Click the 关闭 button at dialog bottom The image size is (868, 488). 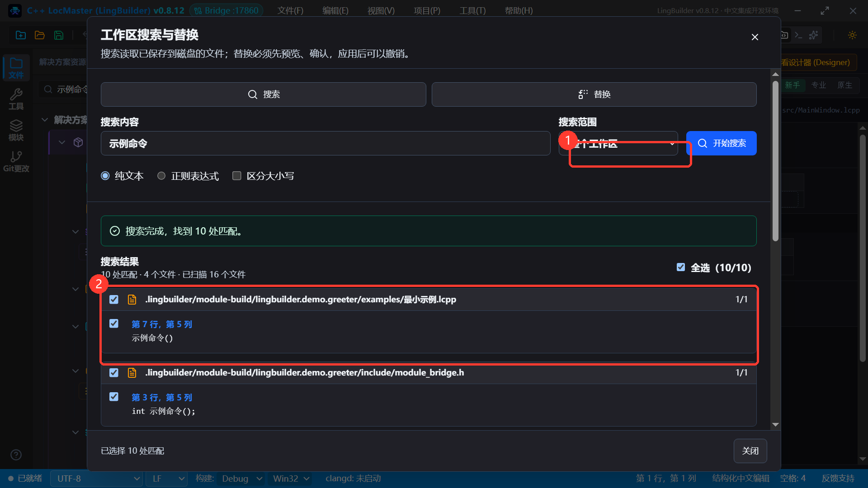(750, 451)
